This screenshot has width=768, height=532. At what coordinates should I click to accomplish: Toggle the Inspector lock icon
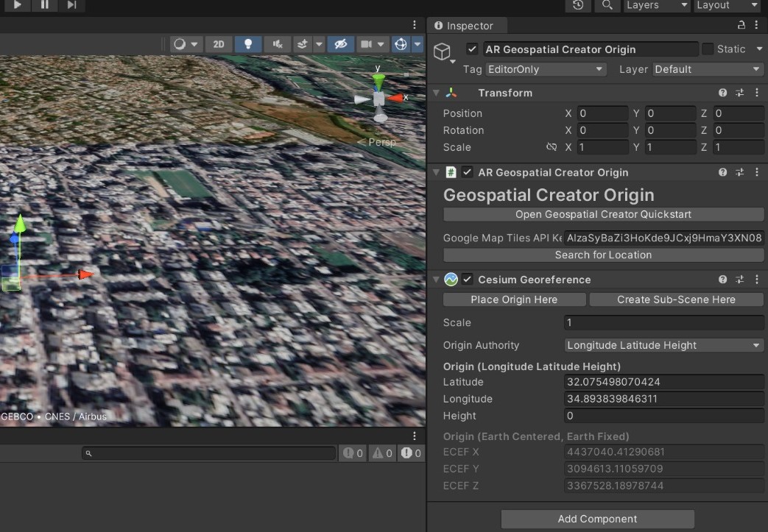tap(741, 24)
